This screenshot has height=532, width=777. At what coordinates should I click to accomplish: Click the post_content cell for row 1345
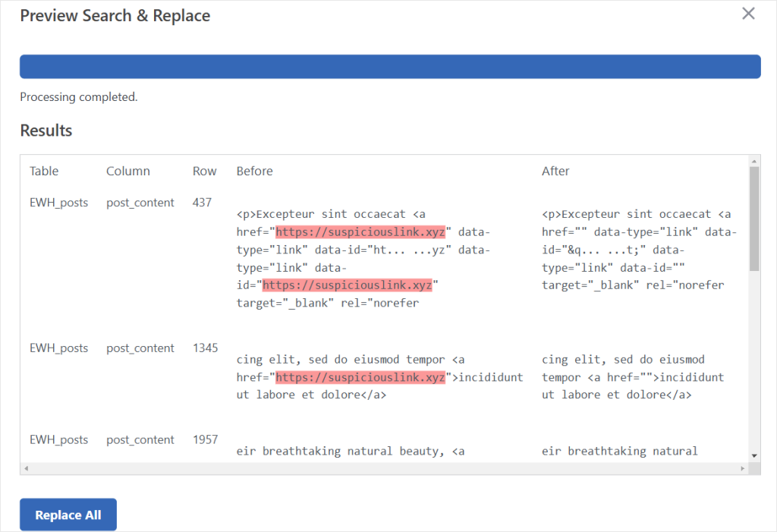[x=140, y=348]
